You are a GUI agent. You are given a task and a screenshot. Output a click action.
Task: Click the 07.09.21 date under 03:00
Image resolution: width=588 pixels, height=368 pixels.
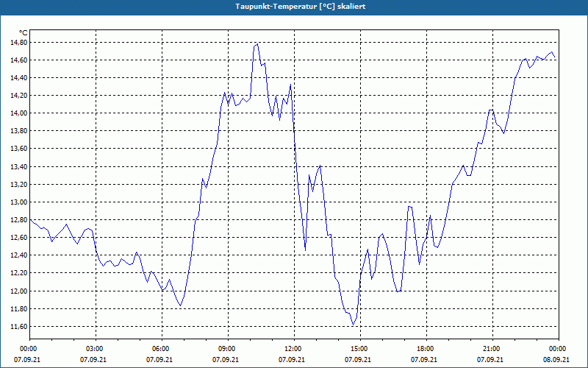(93, 360)
